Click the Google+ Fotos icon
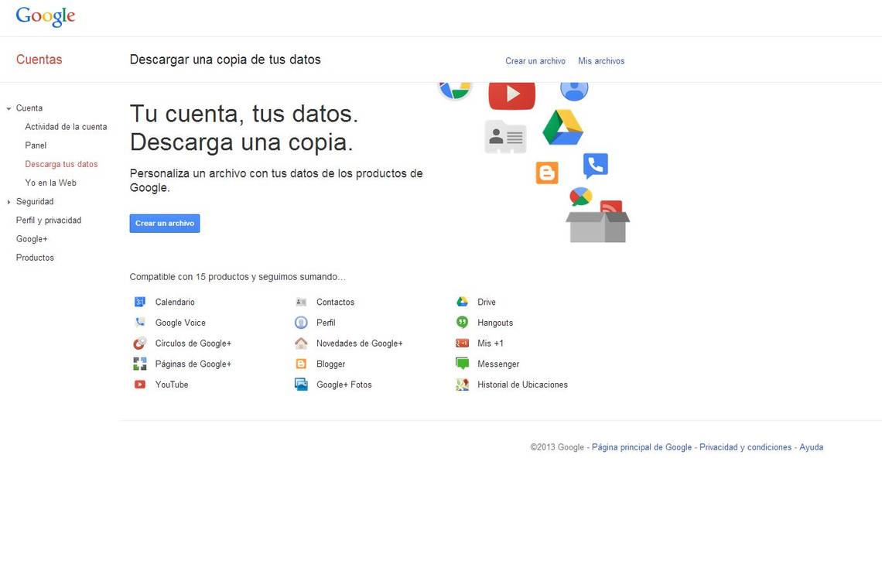The image size is (882, 588). point(301,385)
